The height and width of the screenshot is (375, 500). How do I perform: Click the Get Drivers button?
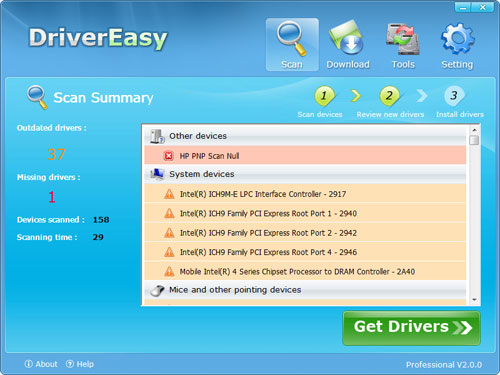coord(411,328)
